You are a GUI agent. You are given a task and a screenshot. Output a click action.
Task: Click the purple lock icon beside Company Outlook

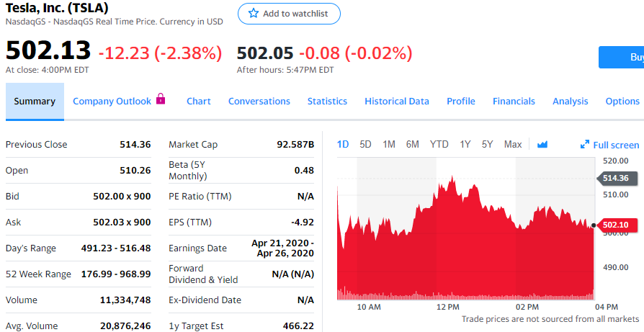tap(160, 99)
